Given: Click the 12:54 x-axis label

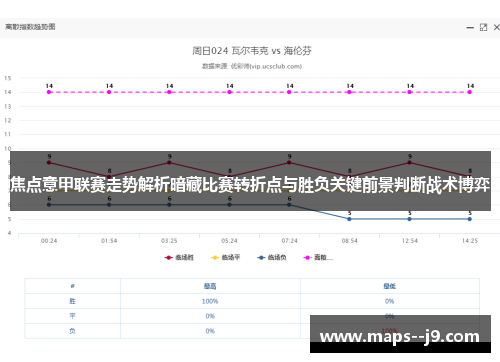Looking at the screenshot, I should 410,241.
